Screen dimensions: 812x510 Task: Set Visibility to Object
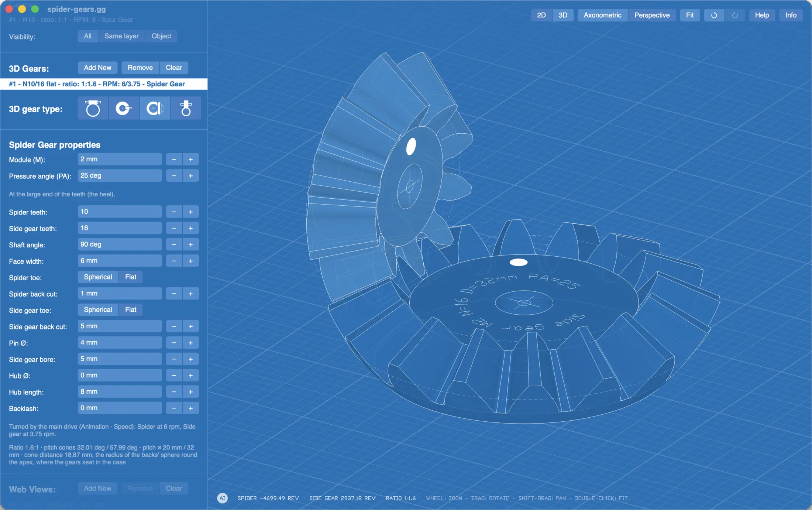tap(161, 36)
